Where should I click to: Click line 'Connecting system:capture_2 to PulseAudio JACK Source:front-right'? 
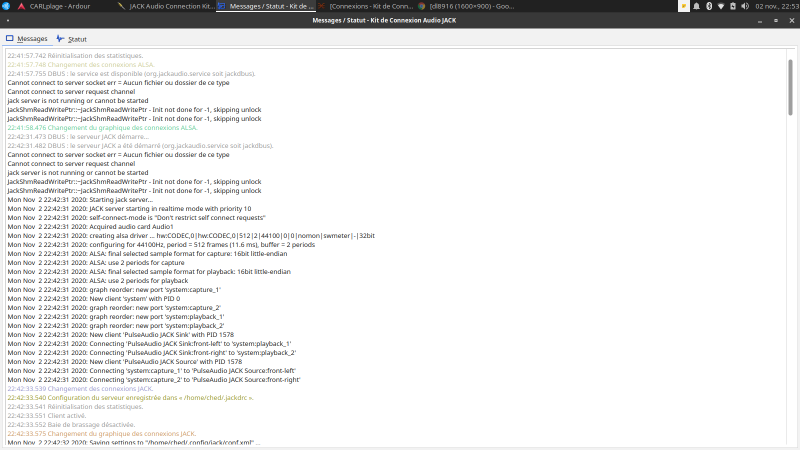click(154, 380)
